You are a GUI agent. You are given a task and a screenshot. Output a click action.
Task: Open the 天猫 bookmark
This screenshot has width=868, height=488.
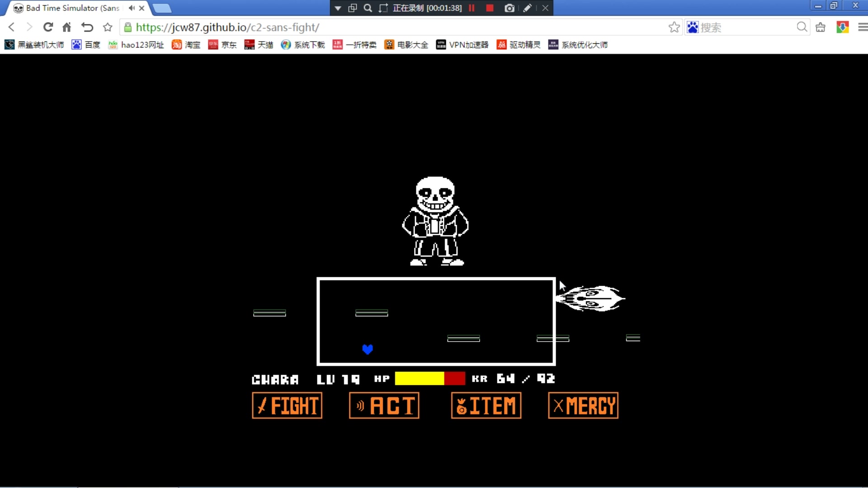pos(259,44)
